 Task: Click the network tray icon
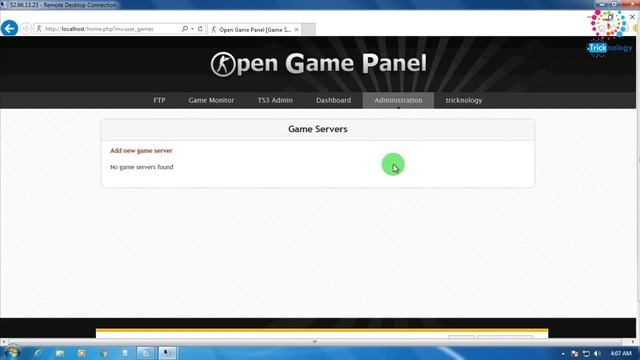click(586, 353)
